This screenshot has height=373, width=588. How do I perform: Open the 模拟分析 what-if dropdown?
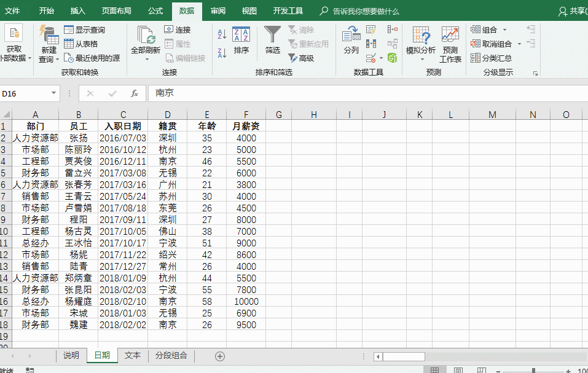[x=421, y=60]
